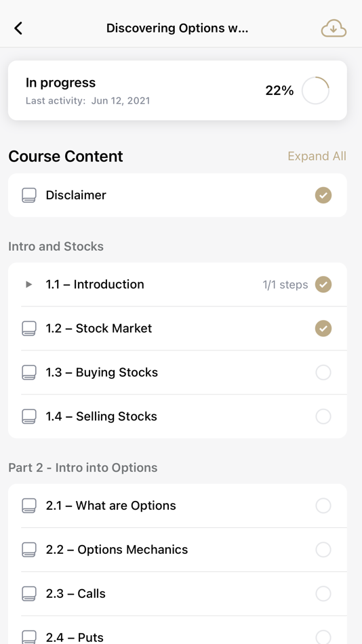Toggle completion circle for 1.4 Selling Stocks
The width and height of the screenshot is (362, 644).
click(x=323, y=416)
